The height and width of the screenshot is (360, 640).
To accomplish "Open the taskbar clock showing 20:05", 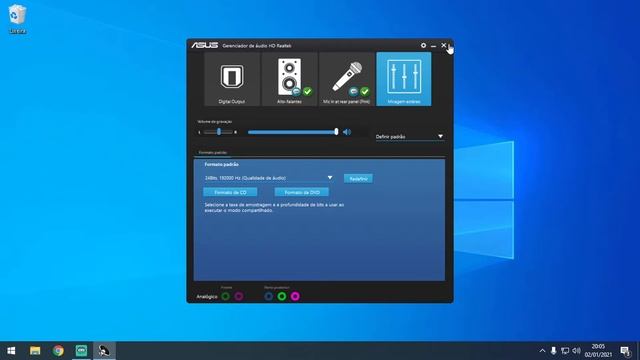I will (x=598, y=351).
